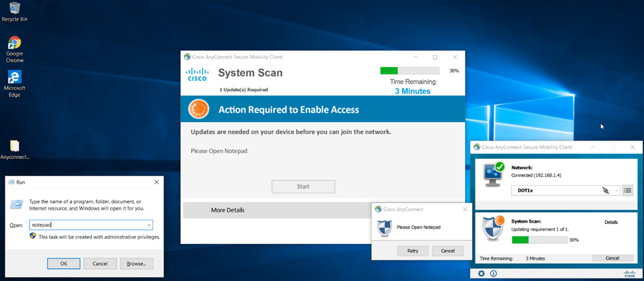Viewport: 644px width, 281px height.
Task: Open the System Scan Details link
Action: click(611, 223)
